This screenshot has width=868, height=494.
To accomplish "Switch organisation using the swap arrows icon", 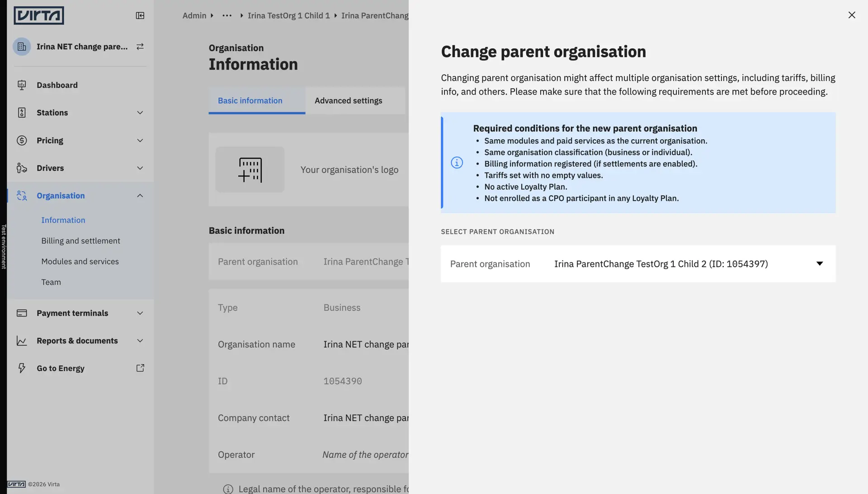I will (x=140, y=47).
